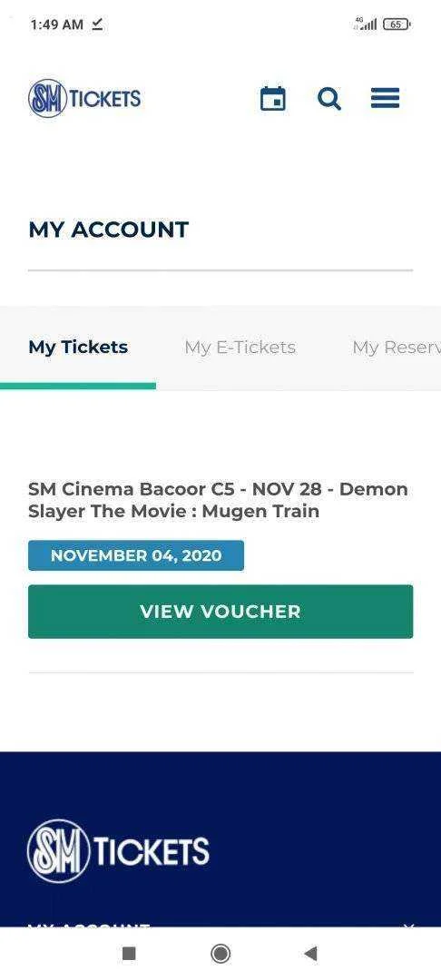Tap the MY ACCOUNT page heading
441x980 pixels.
(x=109, y=230)
